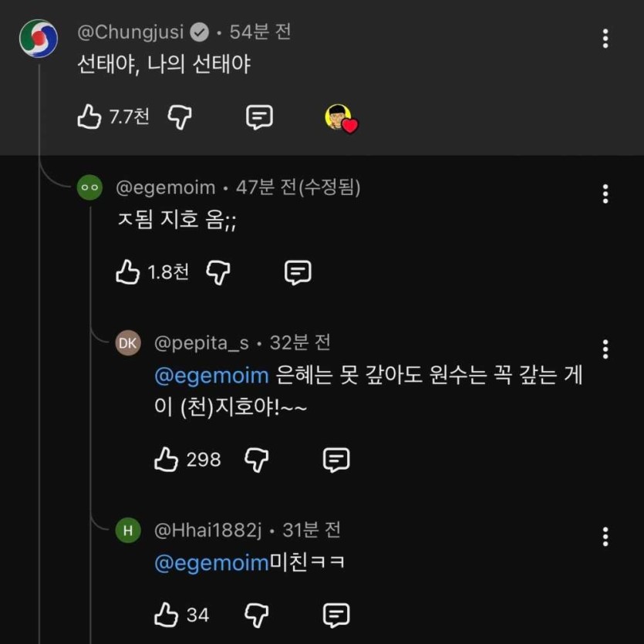Screen dimensions: 644x644
Task: Open the @Hhai1882j username link
Action: (x=208, y=530)
